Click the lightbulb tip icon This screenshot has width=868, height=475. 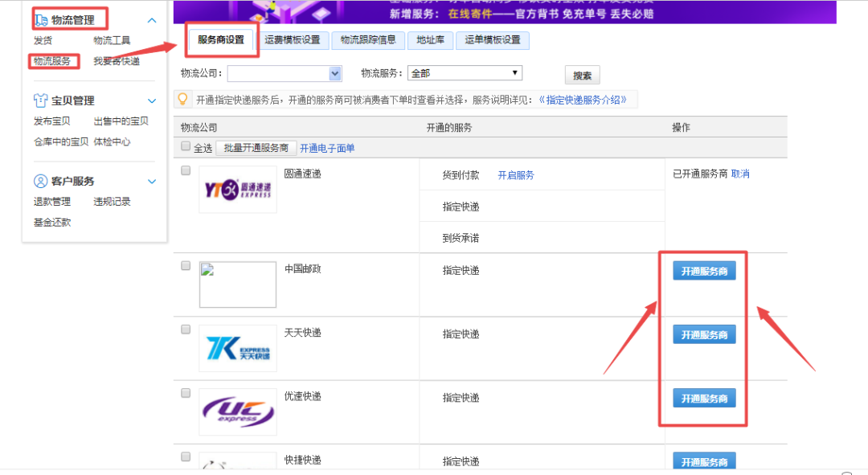pos(183,100)
